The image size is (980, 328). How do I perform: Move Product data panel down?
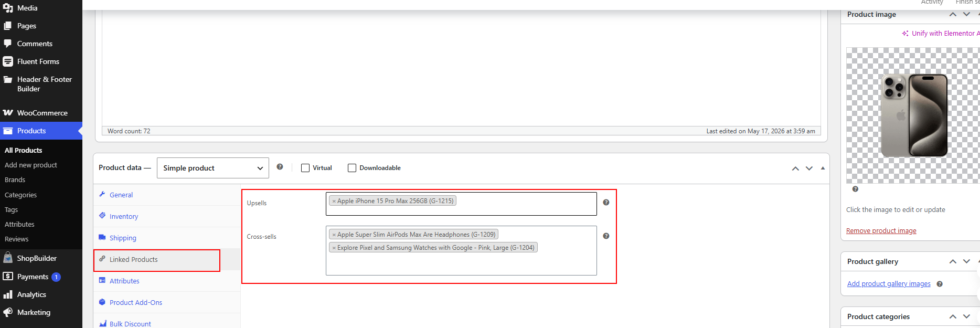(x=809, y=168)
